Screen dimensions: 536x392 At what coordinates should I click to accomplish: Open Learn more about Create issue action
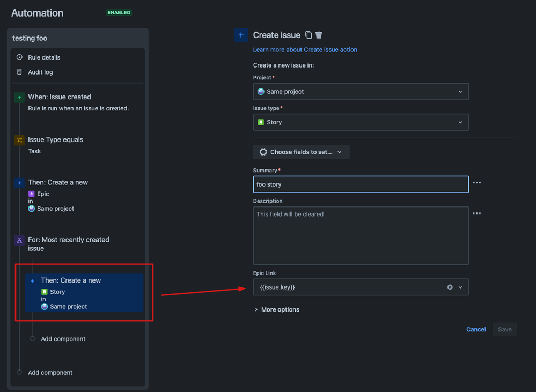point(305,49)
